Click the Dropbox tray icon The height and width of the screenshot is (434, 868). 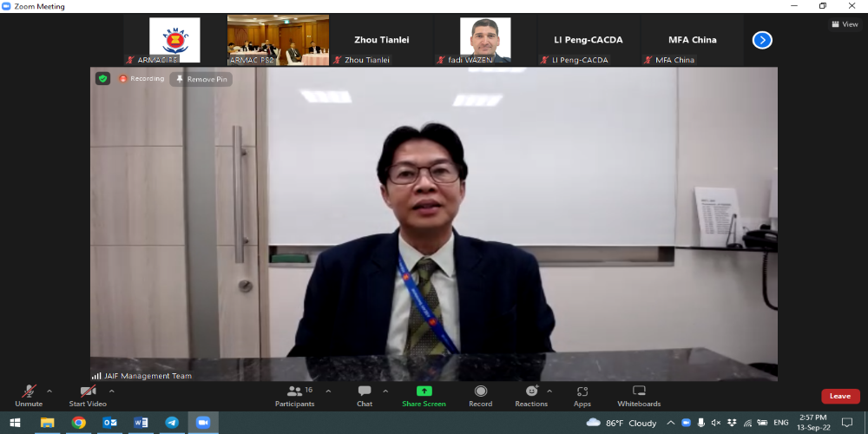coord(731,423)
